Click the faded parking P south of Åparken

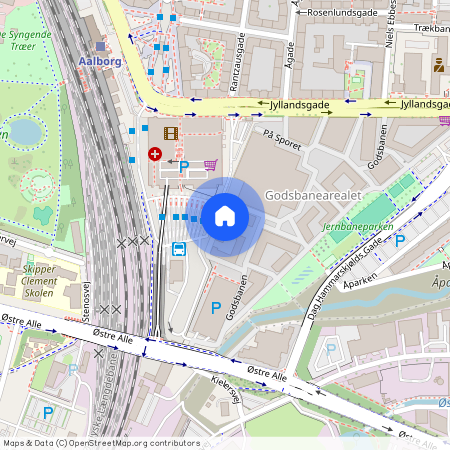coord(331,350)
